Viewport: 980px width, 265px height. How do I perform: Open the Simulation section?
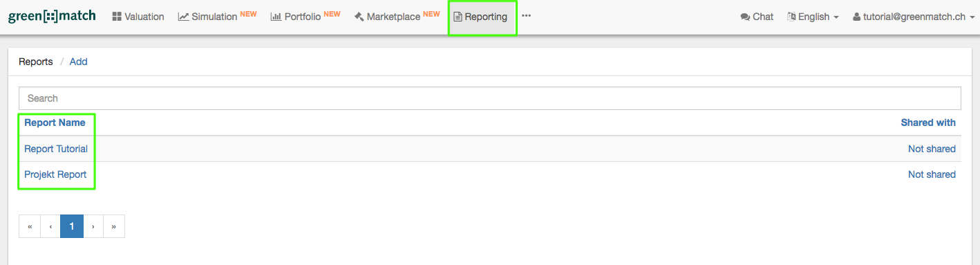(x=217, y=17)
